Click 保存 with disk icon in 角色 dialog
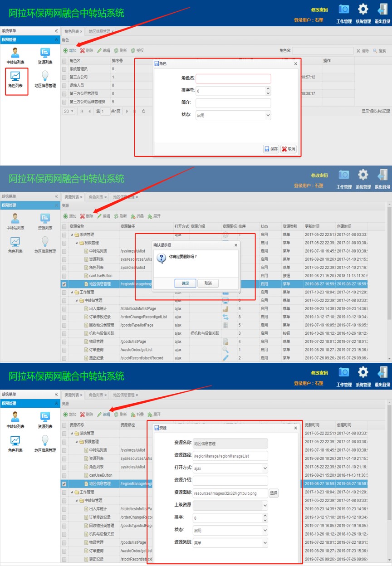This screenshot has width=392, height=566. 271,149
